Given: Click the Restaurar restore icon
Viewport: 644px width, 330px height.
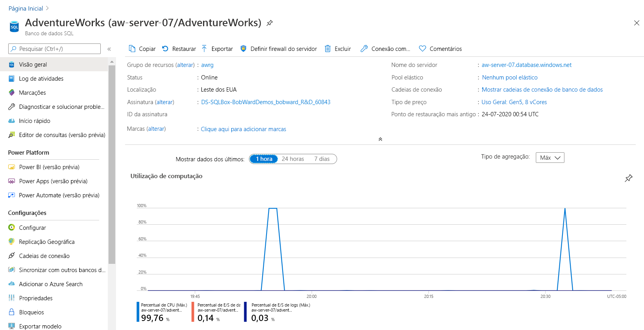Looking at the screenshot, I should [165, 49].
